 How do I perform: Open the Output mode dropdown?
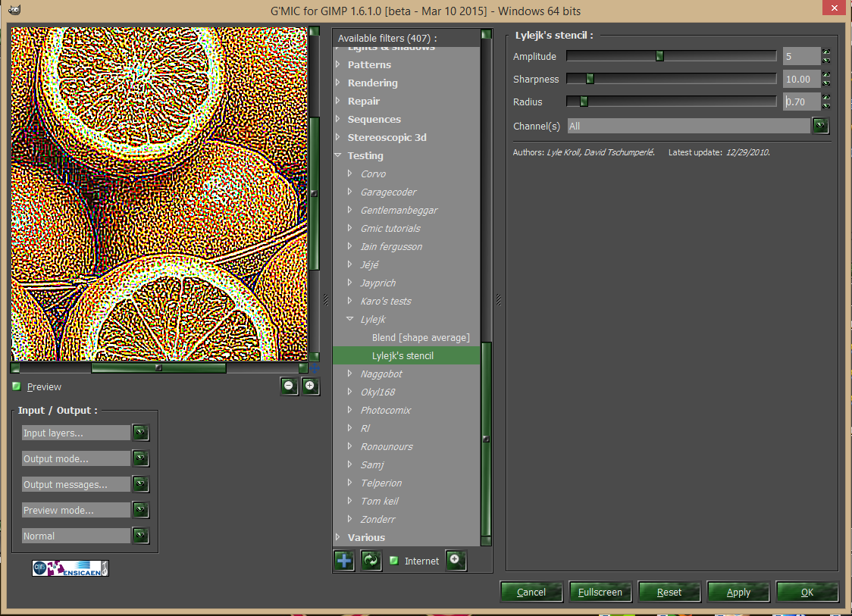click(141, 458)
